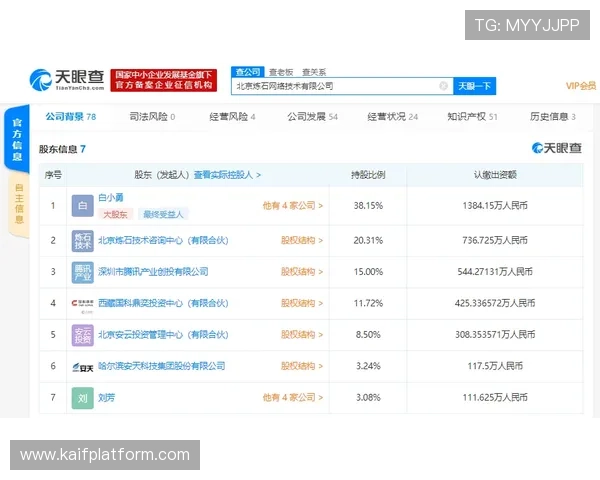
Task: Open the 公司发展 54 tab
Action: coord(313,116)
